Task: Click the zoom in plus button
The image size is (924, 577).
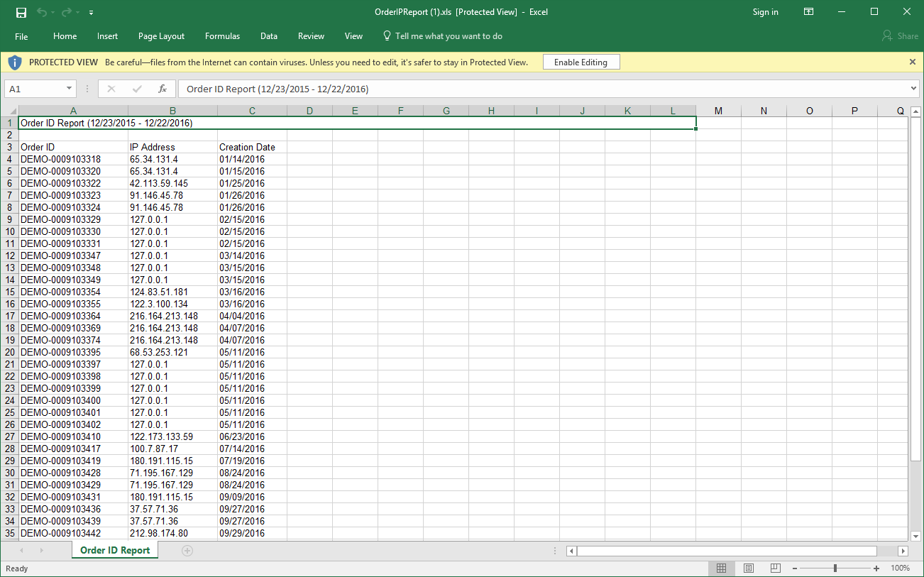Action: 876,568
